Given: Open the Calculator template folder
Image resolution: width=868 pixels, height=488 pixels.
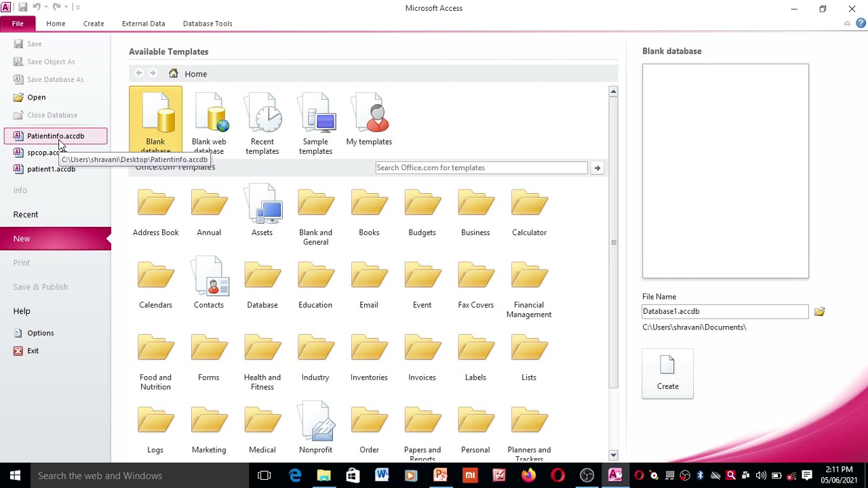Looking at the screenshot, I should coord(529,212).
